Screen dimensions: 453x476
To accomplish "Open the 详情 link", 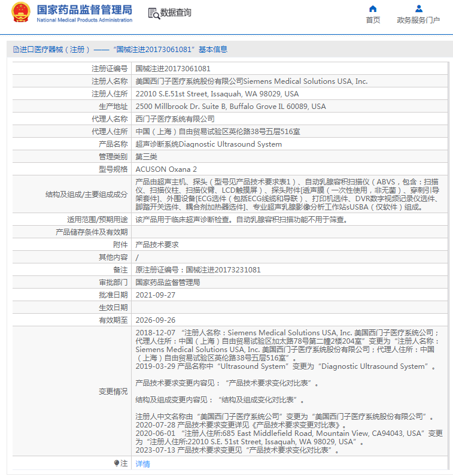I will 142,463.
